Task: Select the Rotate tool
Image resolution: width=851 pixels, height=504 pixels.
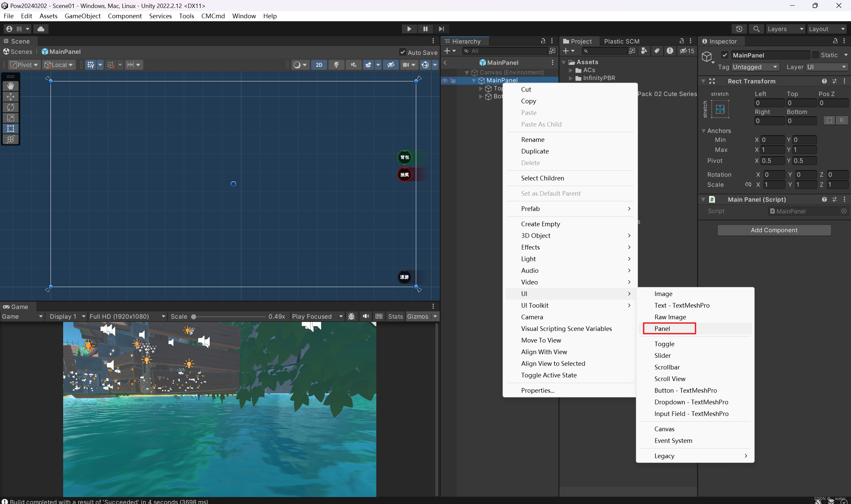Action: click(x=11, y=107)
